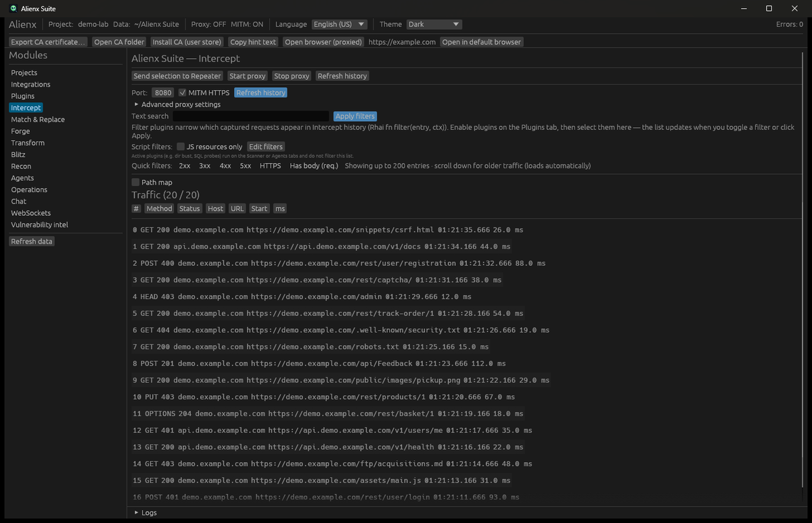Select the Intercept module
This screenshot has width=812, height=523.
coord(26,108)
